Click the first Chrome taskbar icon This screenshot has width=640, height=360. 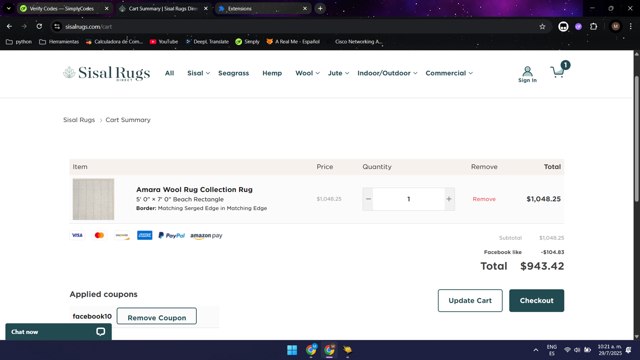point(311,350)
